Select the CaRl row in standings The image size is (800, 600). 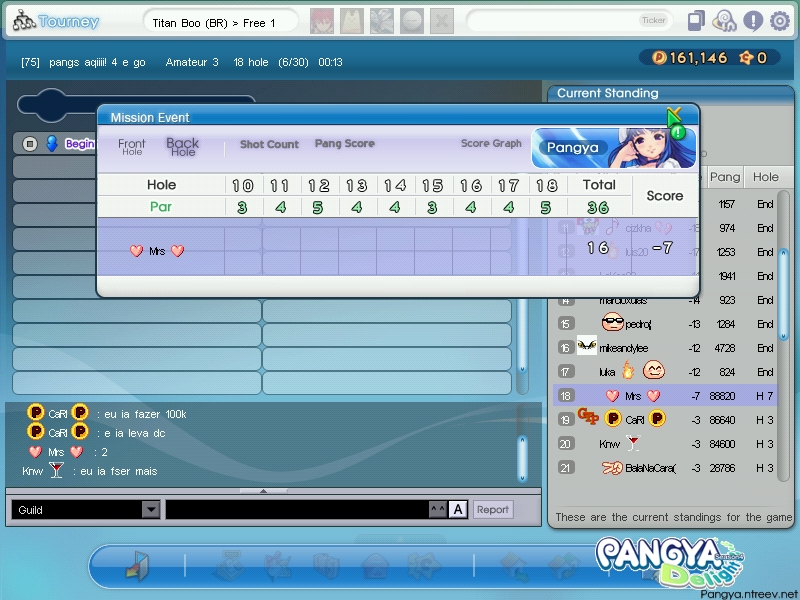click(x=665, y=420)
